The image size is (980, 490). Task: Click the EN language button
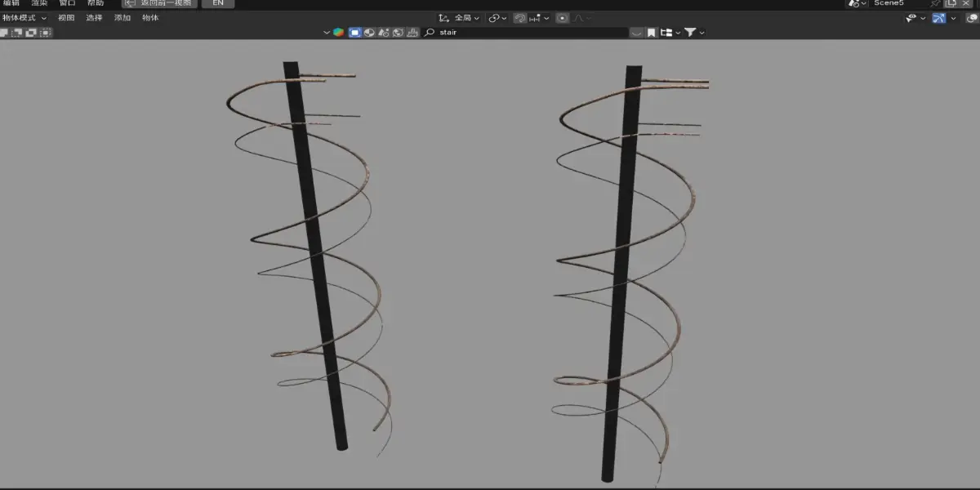point(218,3)
